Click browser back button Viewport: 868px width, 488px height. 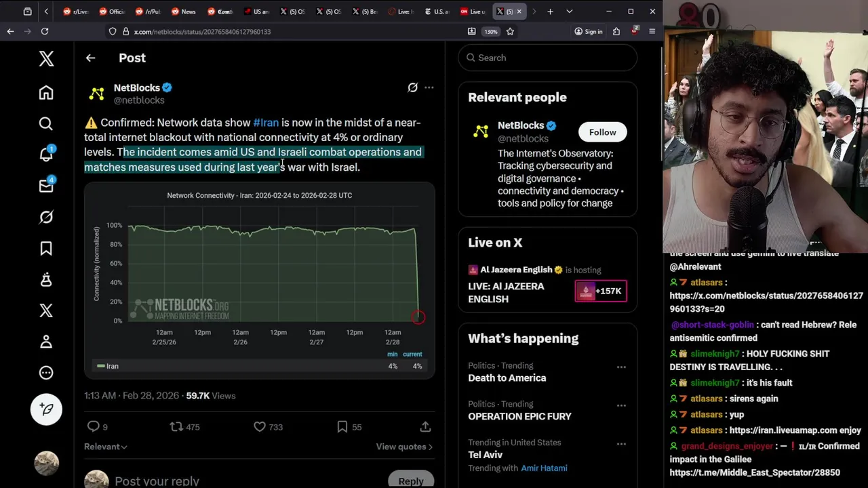(x=10, y=31)
